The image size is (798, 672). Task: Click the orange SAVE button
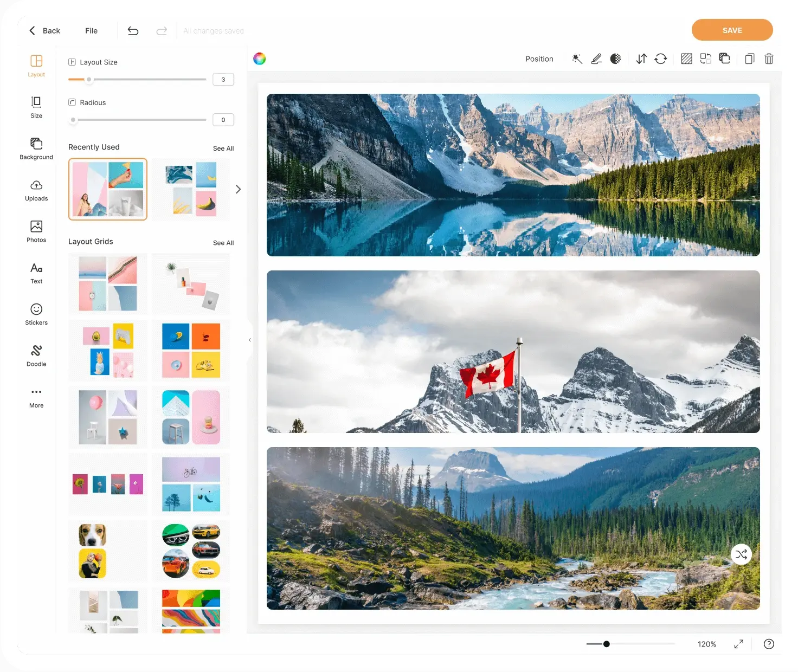pos(732,30)
